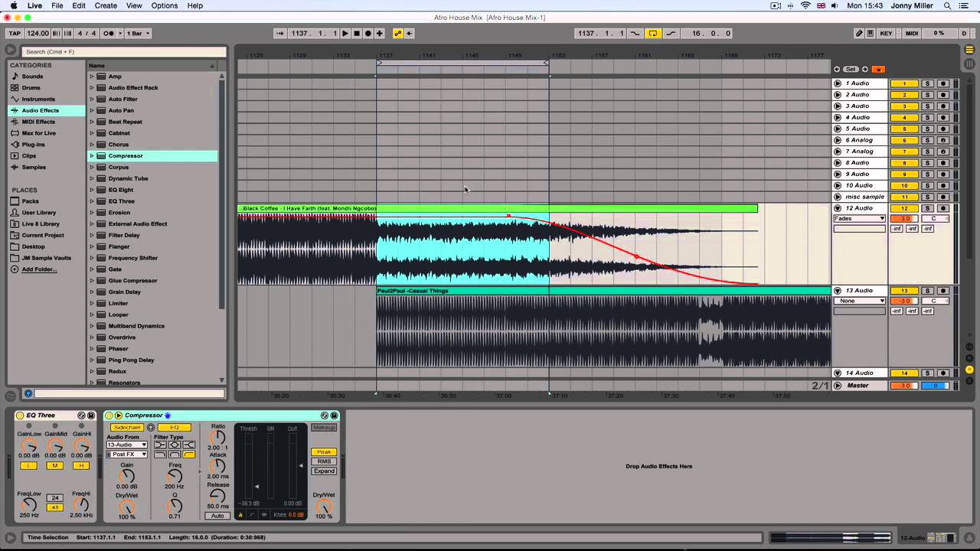Disable the Sidechain button
980x551 pixels.
[x=127, y=428]
